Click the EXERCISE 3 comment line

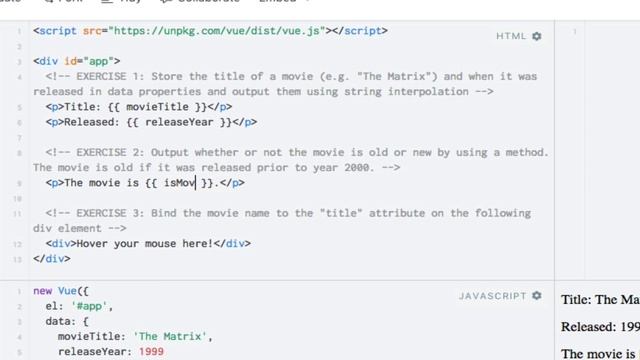pos(282,221)
